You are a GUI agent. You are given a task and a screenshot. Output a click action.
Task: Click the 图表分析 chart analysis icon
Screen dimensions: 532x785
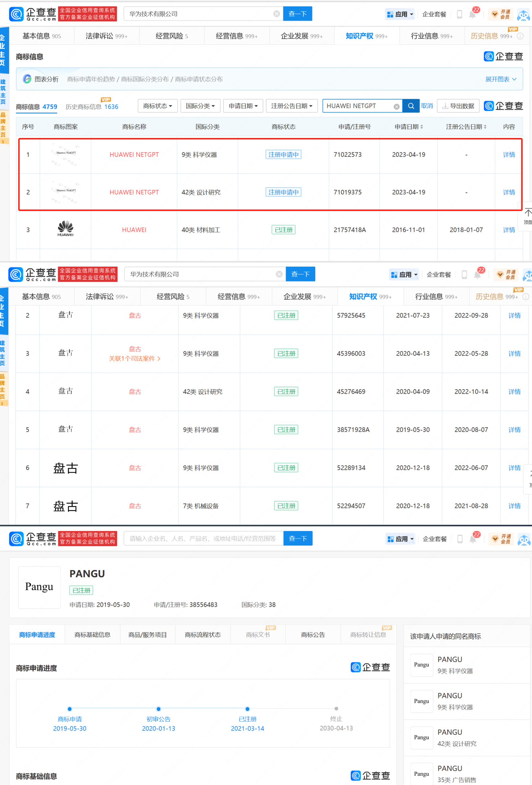(x=27, y=79)
